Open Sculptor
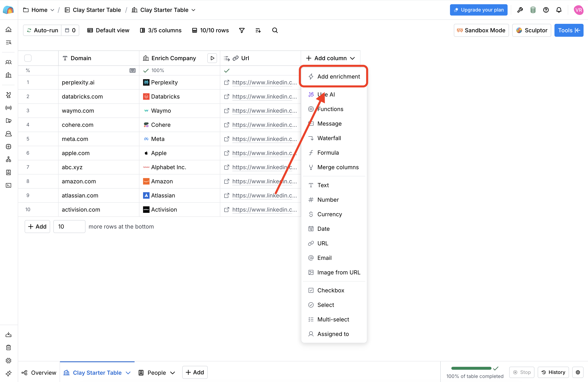 click(531, 30)
